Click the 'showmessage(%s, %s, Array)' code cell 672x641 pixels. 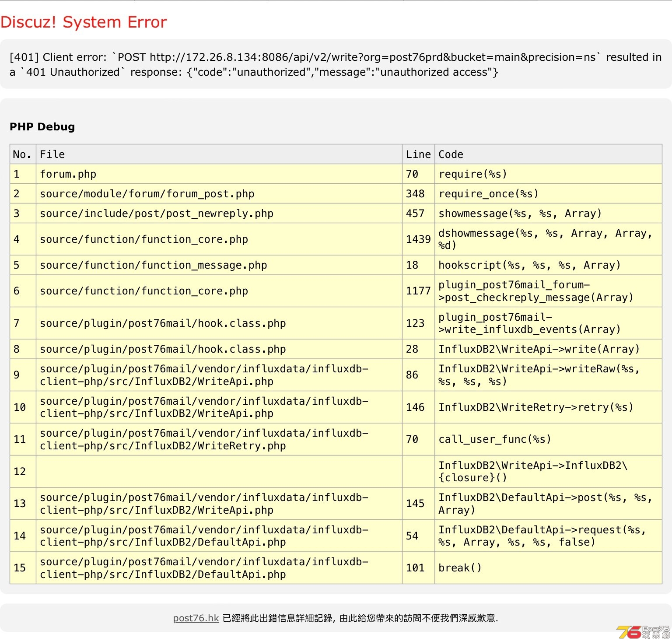click(548, 213)
